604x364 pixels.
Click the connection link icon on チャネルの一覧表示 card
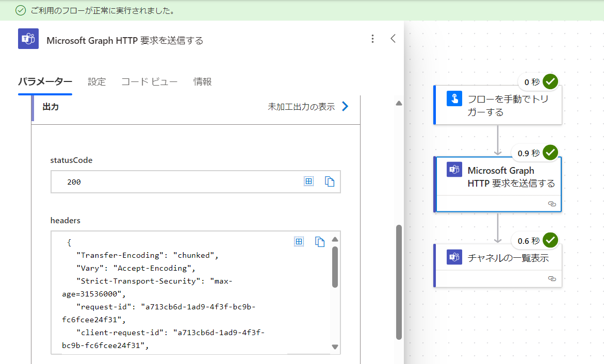(552, 278)
